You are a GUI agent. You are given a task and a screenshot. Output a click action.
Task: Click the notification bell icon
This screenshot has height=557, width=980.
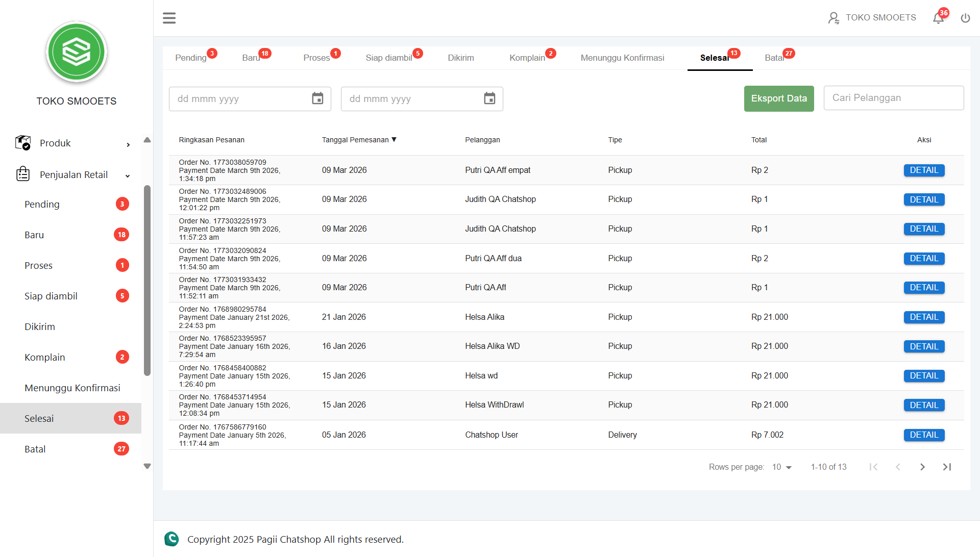click(x=938, y=18)
